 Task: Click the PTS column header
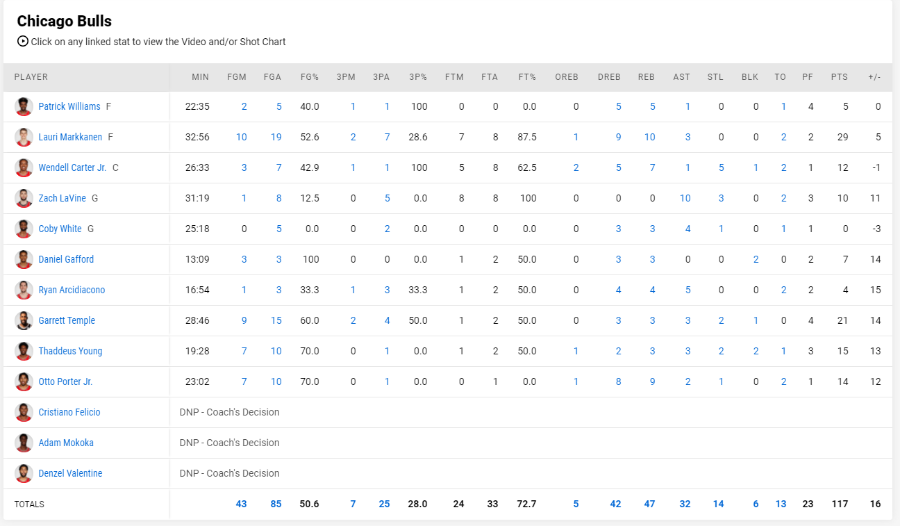[839, 77]
